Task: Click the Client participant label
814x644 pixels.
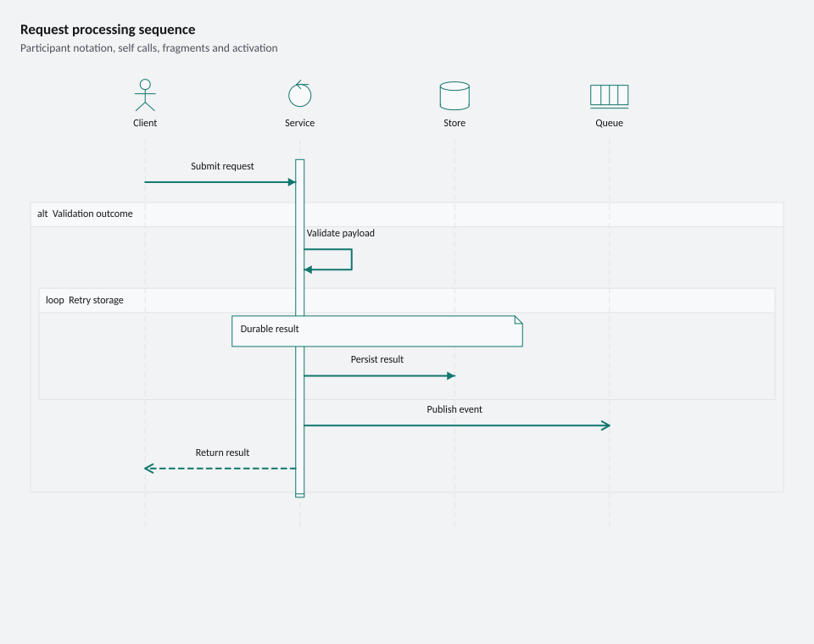Action: tap(145, 123)
